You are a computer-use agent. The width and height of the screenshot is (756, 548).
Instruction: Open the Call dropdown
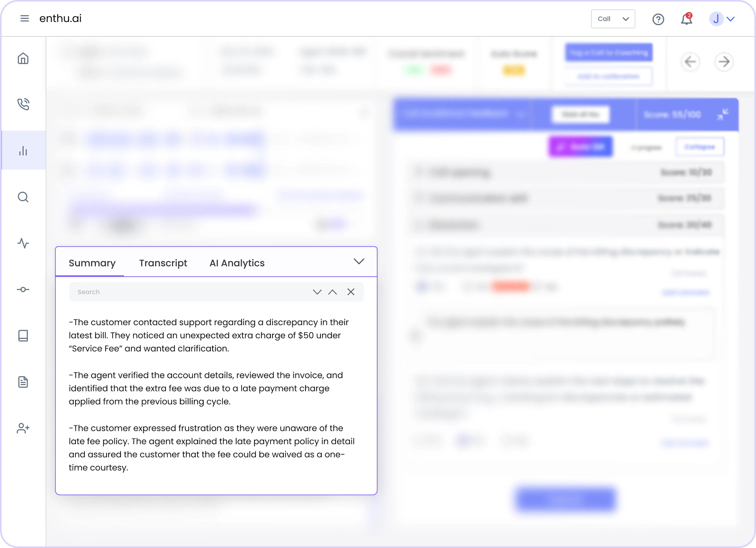[613, 19]
